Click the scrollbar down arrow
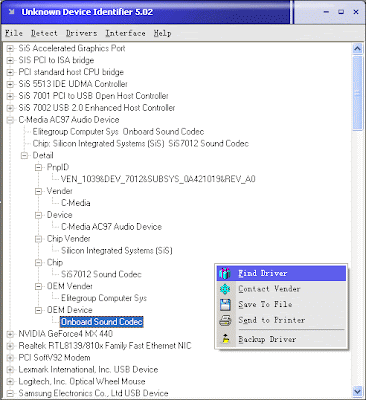The width and height of the screenshot is (366, 400). [x=357, y=391]
